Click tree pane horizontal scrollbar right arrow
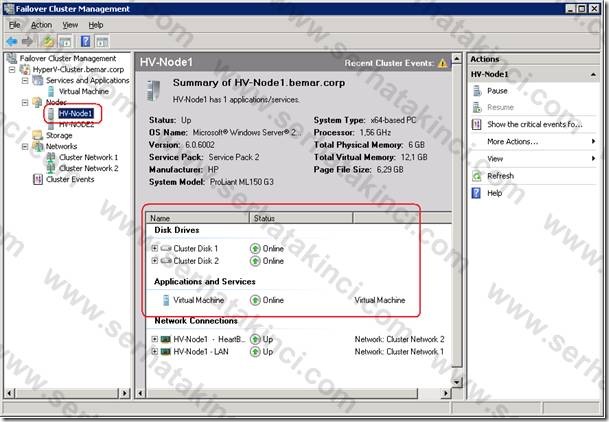 [x=124, y=393]
